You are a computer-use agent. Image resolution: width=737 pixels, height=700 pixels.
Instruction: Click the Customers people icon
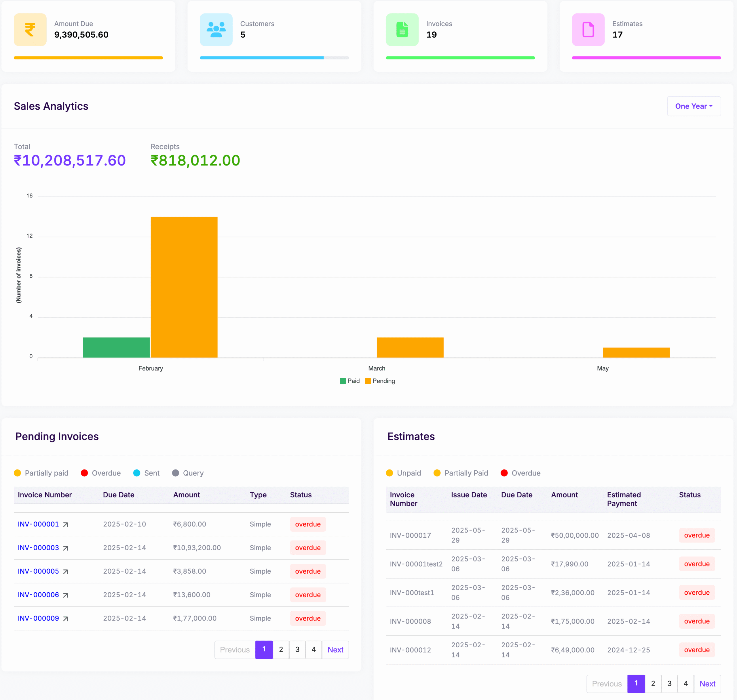click(x=216, y=30)
